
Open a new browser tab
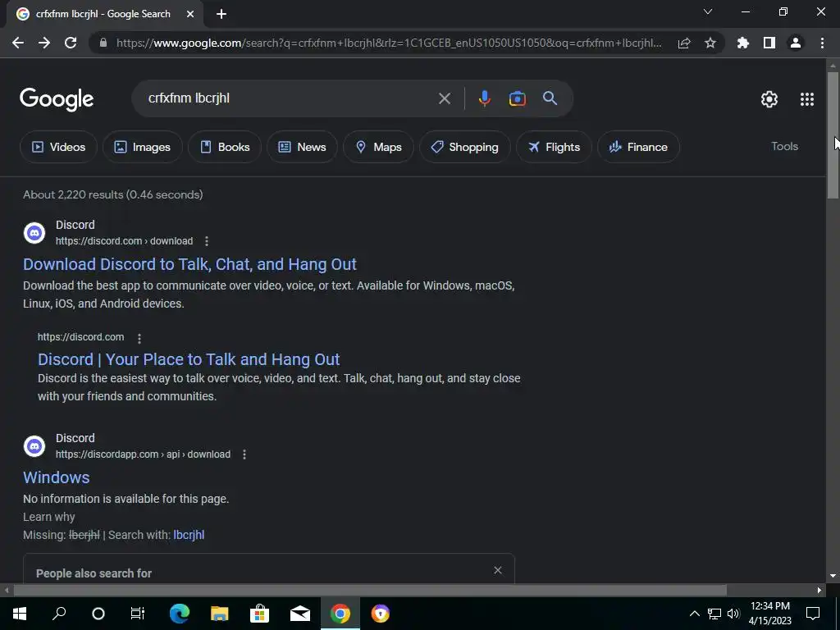221,14
